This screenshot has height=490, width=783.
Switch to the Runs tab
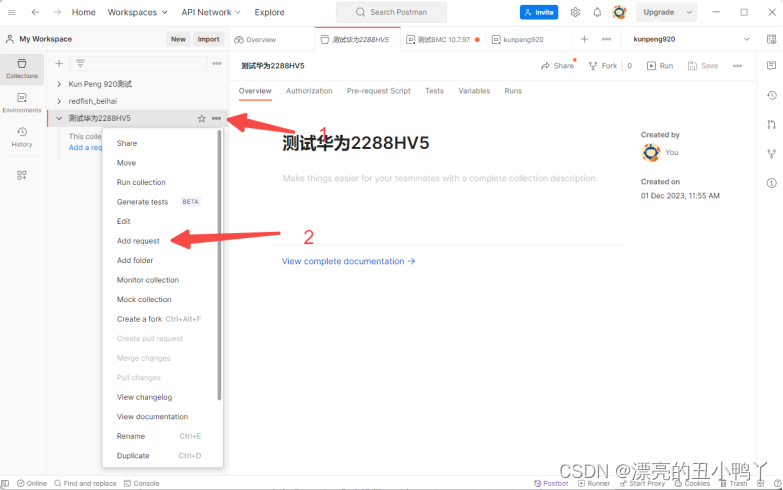513,91
